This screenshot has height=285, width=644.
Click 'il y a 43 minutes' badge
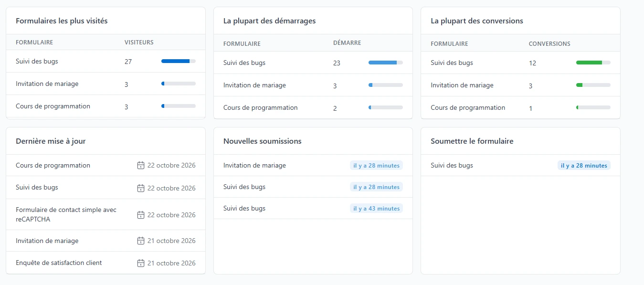(x=376, y=209)
